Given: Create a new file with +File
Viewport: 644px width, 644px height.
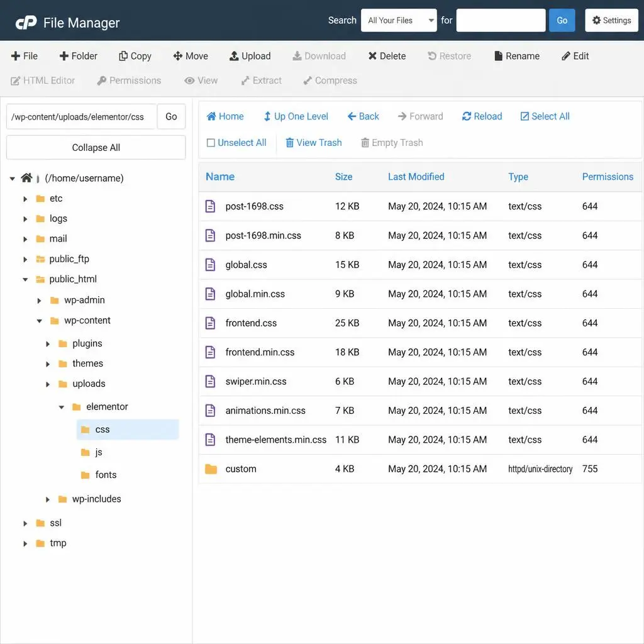Looking at the screenshot, I should (25, 56).
